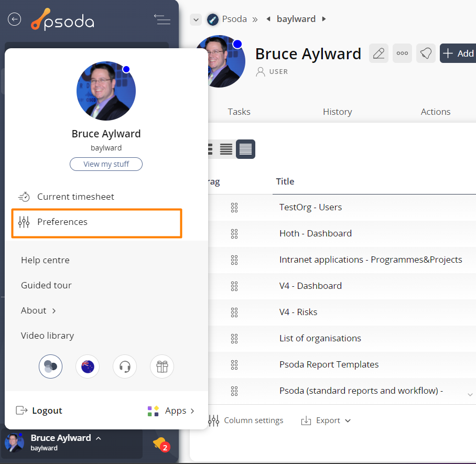Click the Psoda logo

click(x=62, y=19)
